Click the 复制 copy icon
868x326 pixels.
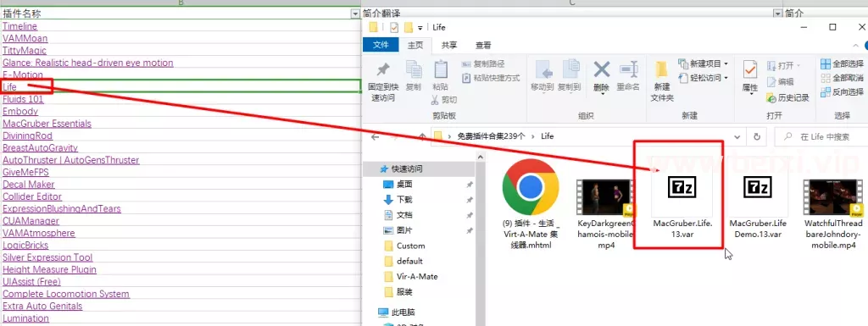coord(414,69)
